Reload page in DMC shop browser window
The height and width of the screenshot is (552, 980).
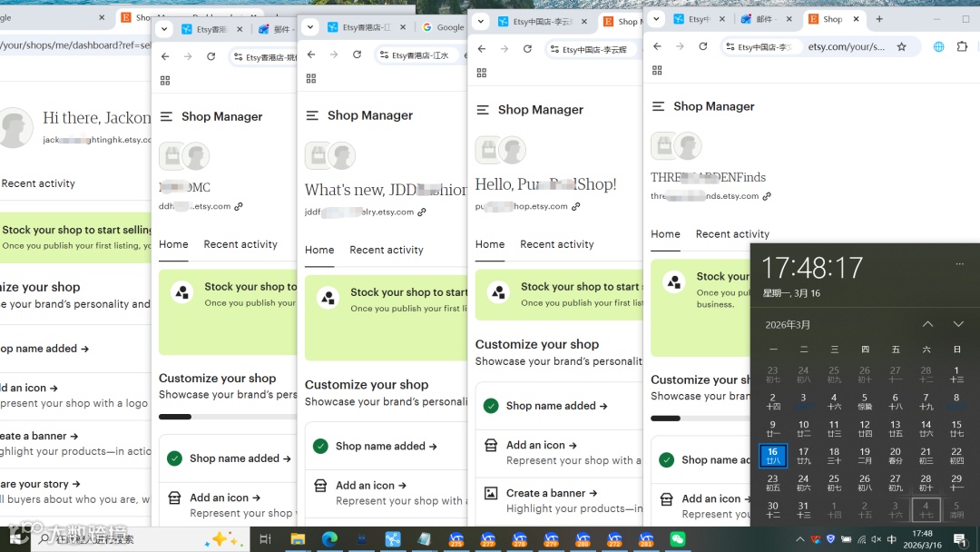tap(211, 56)
